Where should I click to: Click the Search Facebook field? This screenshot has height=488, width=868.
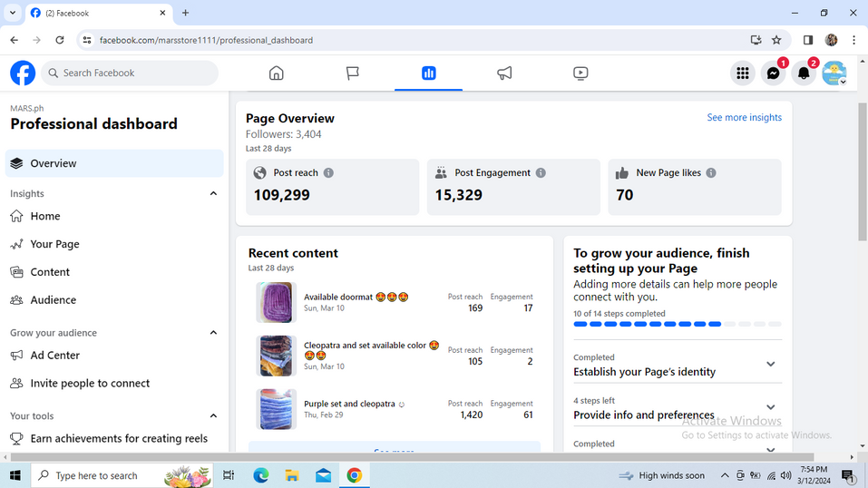pyautogui.click(x=130, y=73)
